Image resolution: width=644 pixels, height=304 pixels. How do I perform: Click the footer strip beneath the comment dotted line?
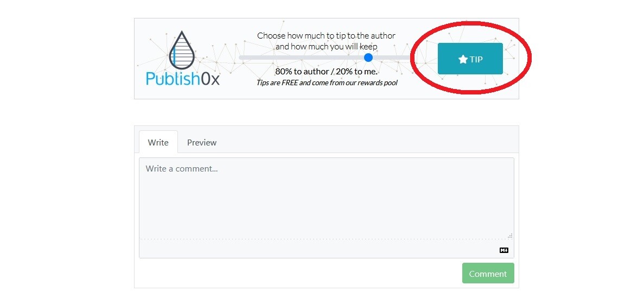click(x=320, y=249)
